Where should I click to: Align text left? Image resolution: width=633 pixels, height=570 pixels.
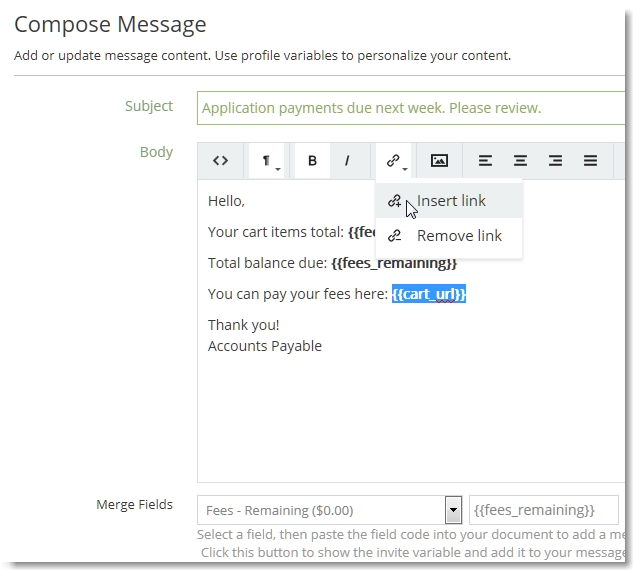(485, 161)
